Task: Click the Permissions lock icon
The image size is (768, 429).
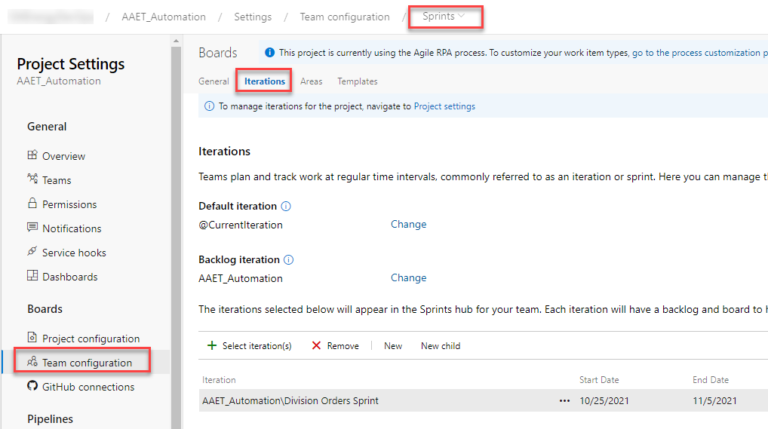Action: pos(33,204)
